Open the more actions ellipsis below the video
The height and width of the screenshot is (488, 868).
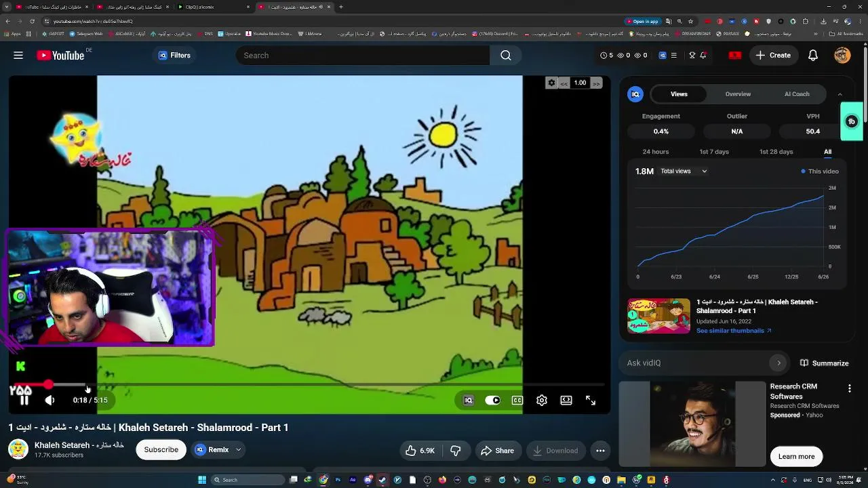point(600,451)
